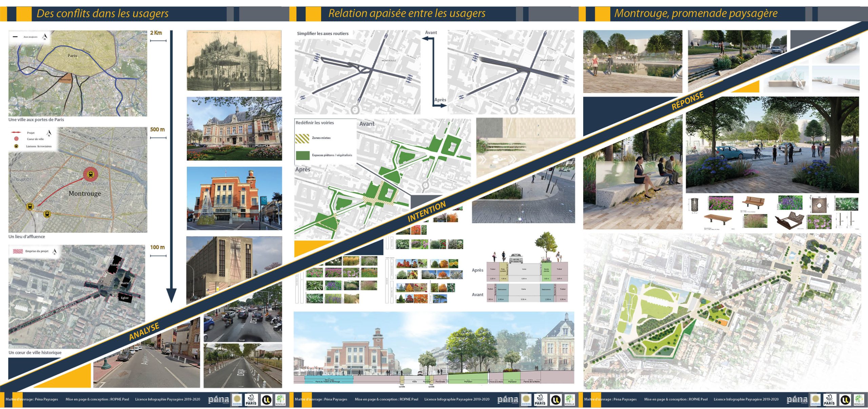
Task: Click the diagonal RÉPONSE label
Action: click(688, 101)
